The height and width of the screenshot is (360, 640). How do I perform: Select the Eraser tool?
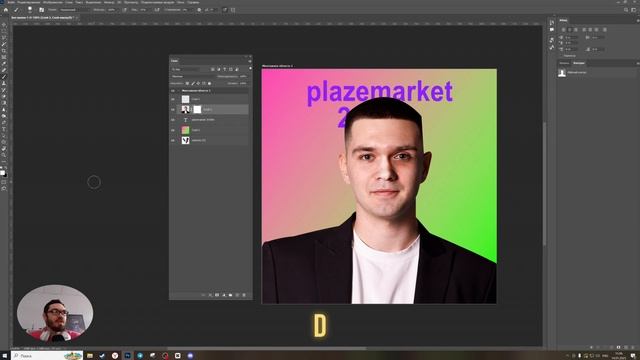click(x=4, y=96)
